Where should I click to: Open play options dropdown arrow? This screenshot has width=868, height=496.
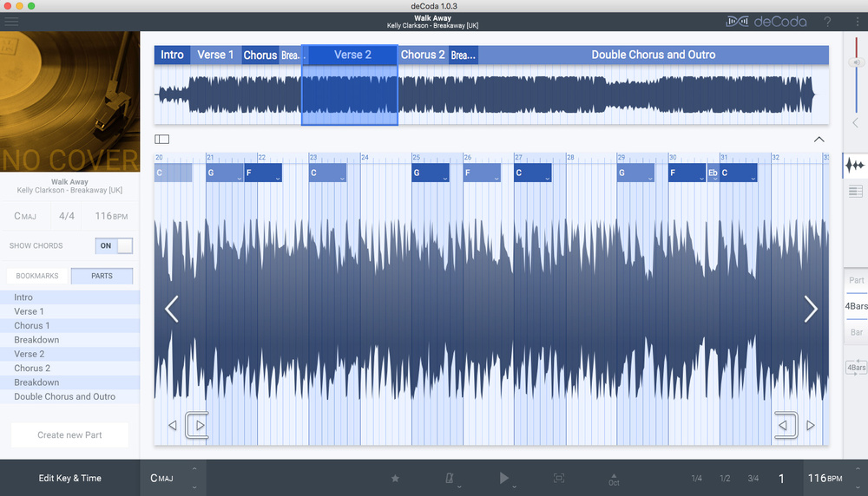point(514,487)
